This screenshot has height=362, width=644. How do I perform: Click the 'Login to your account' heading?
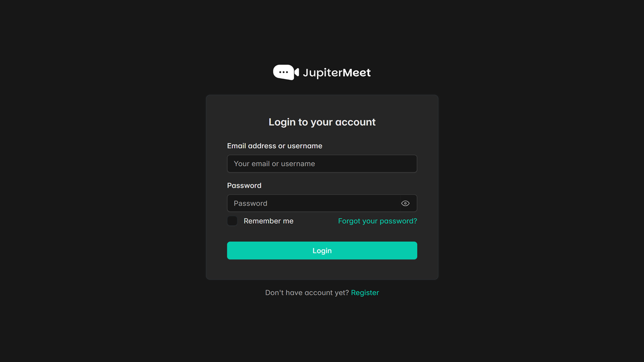coord(322,122)
